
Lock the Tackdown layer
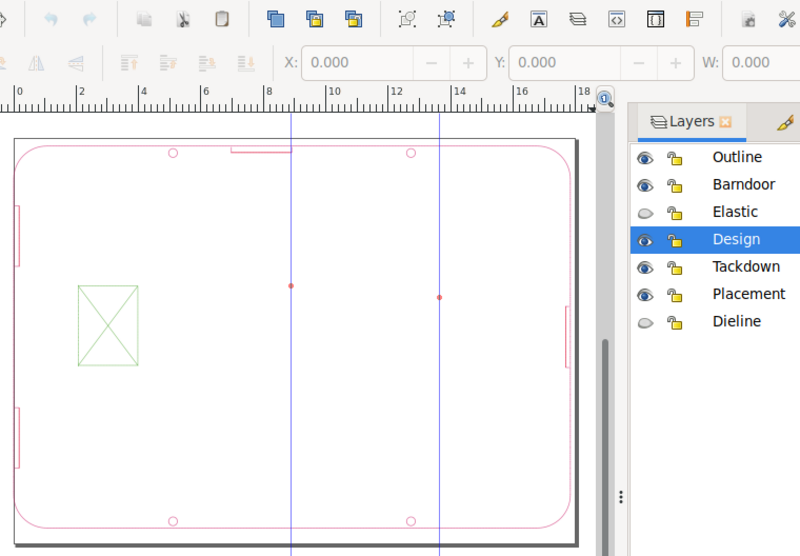click(674, 268)
